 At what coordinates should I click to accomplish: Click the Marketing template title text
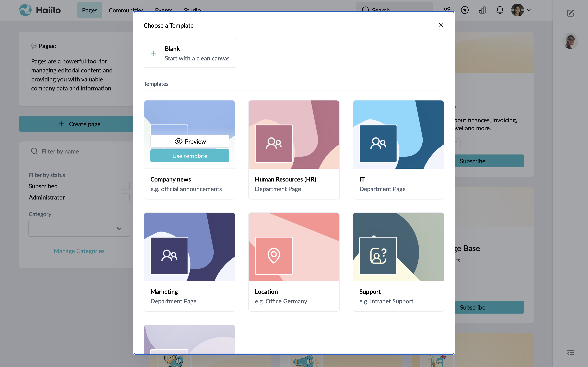pyautogui.click(x=164, y=291)
